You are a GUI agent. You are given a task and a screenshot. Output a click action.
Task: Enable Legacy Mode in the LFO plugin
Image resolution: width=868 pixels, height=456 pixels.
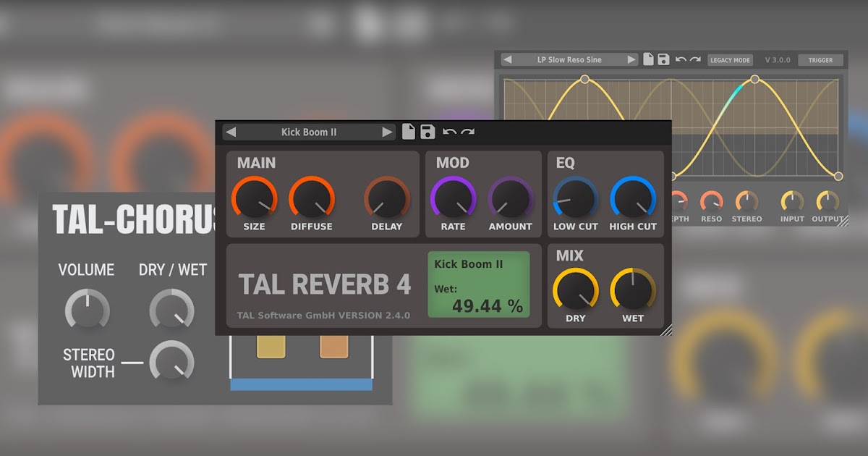click(x=730, y=60)
